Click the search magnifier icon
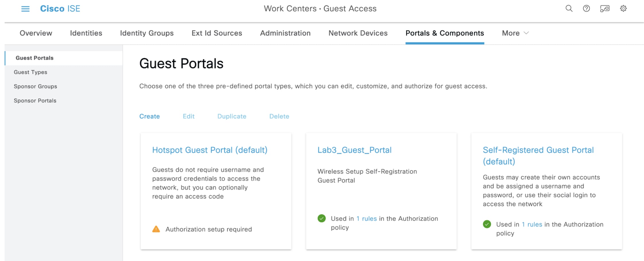Viewport: 644px width, 261px height. click(569, 9)
